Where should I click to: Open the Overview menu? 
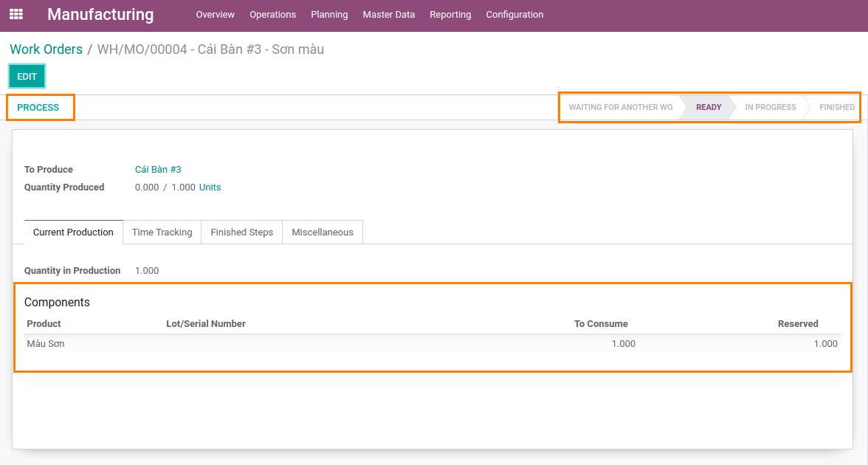pyautogui.click(x=216, y=15)
